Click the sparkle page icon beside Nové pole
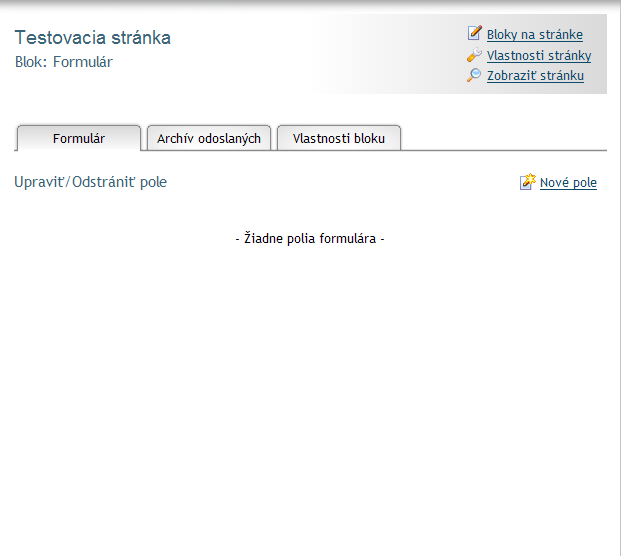This screenshot has width=621, height=556. click(528, 182)
